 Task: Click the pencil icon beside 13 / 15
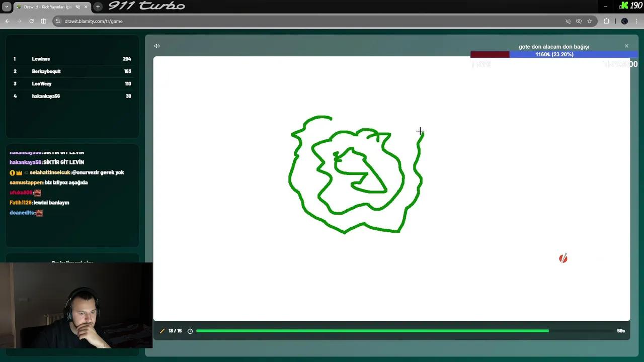pos(162,331)
